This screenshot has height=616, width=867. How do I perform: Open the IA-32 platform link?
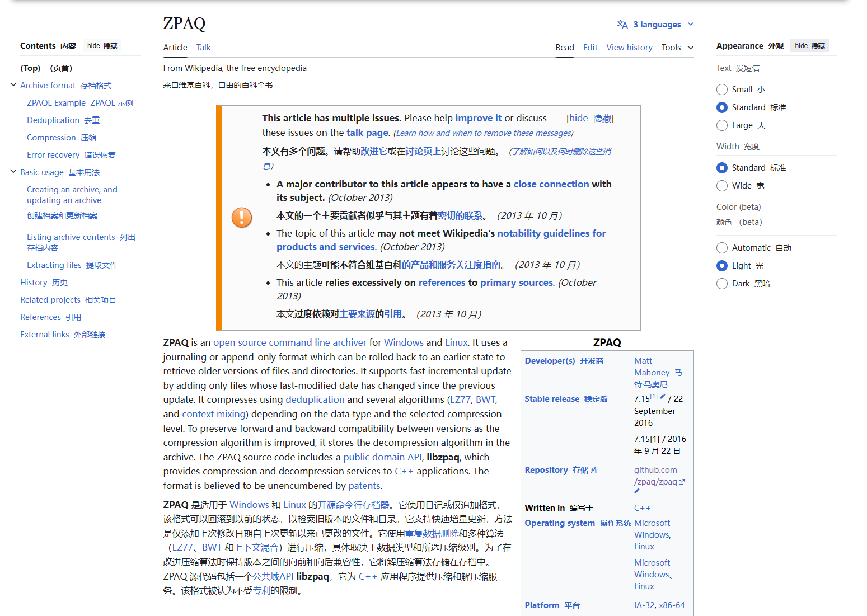(x=644, y=605)
